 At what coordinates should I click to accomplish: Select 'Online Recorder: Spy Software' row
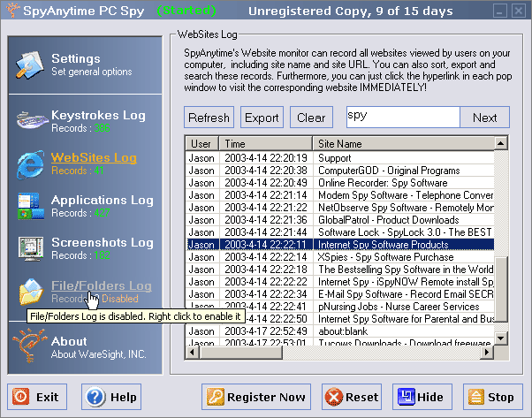click(339, 183)
